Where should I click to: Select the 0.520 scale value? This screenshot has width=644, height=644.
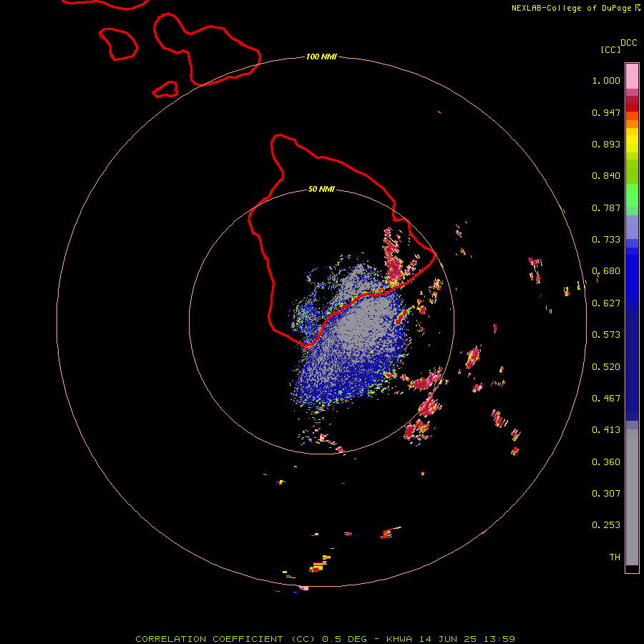click(606, 367)
